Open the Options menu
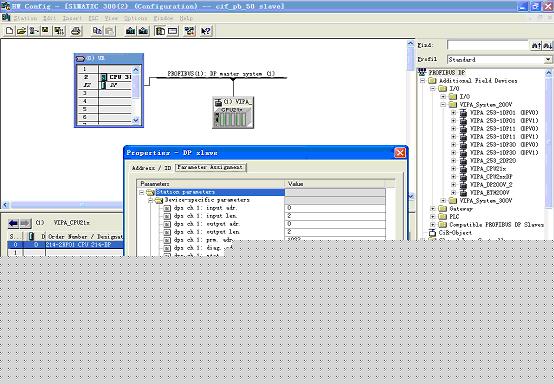The image size is (554, 384). (136, 18)
